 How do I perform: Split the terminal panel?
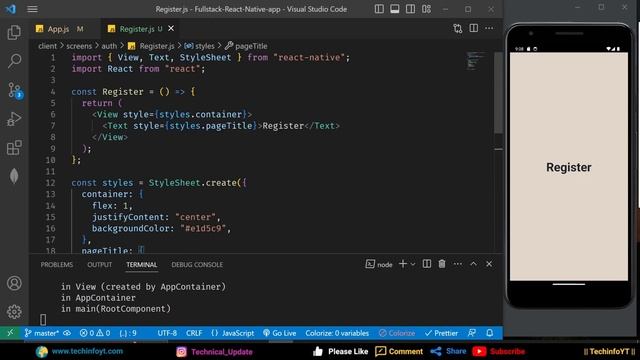pyautogui.click(x=427, y=264)
